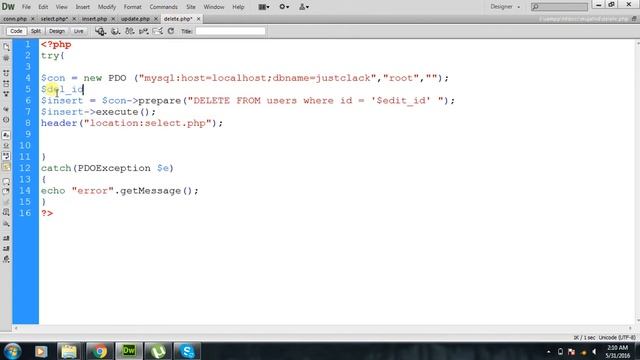
Task: Select the delete.php tab
Action: point(178,19)
